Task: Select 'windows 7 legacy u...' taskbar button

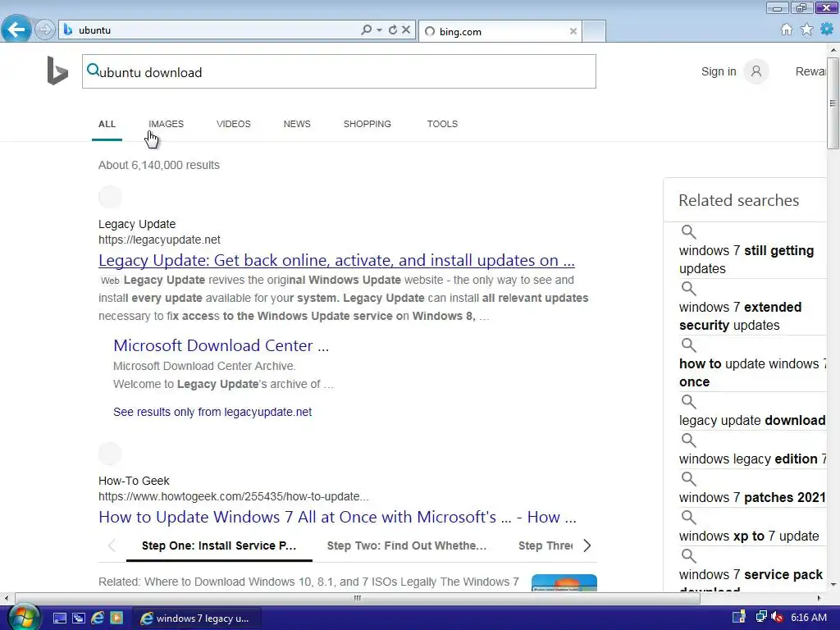Action: pos(197,619)
